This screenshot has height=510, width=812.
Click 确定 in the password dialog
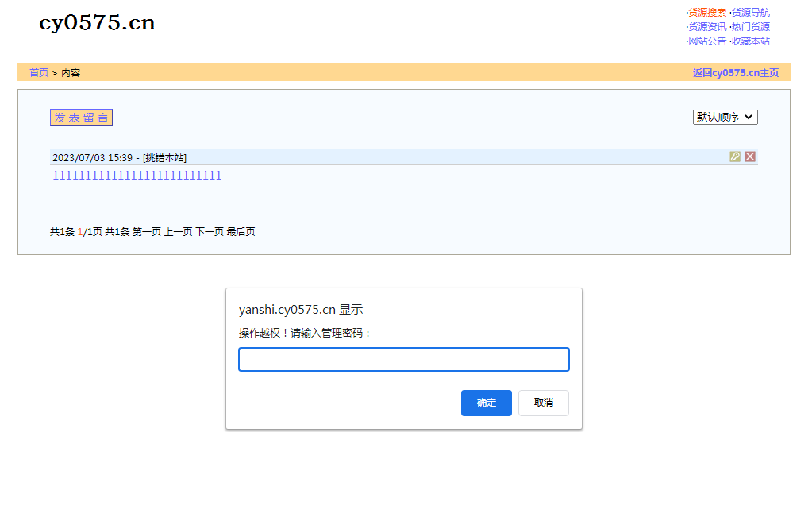pos(486,403)
